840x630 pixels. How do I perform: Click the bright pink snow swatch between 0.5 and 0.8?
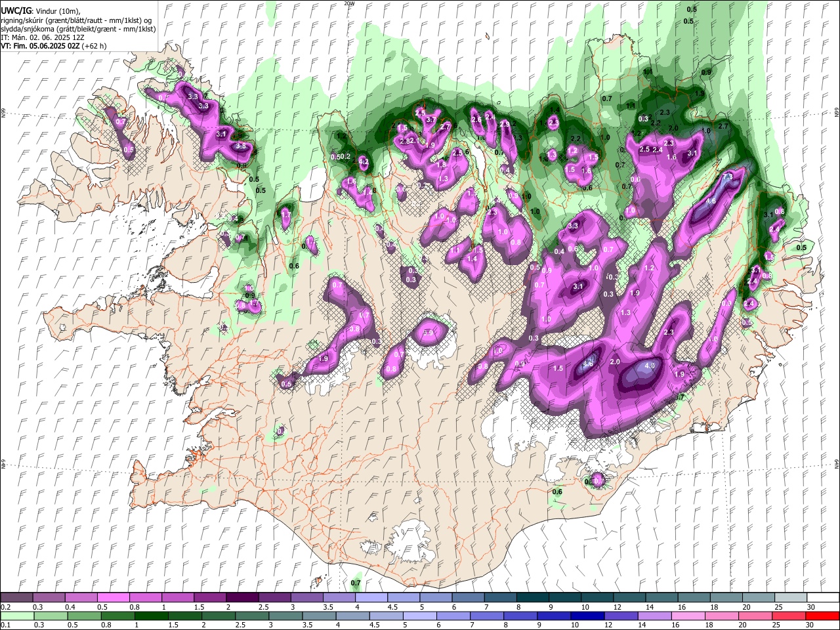[x=114, y=598]
